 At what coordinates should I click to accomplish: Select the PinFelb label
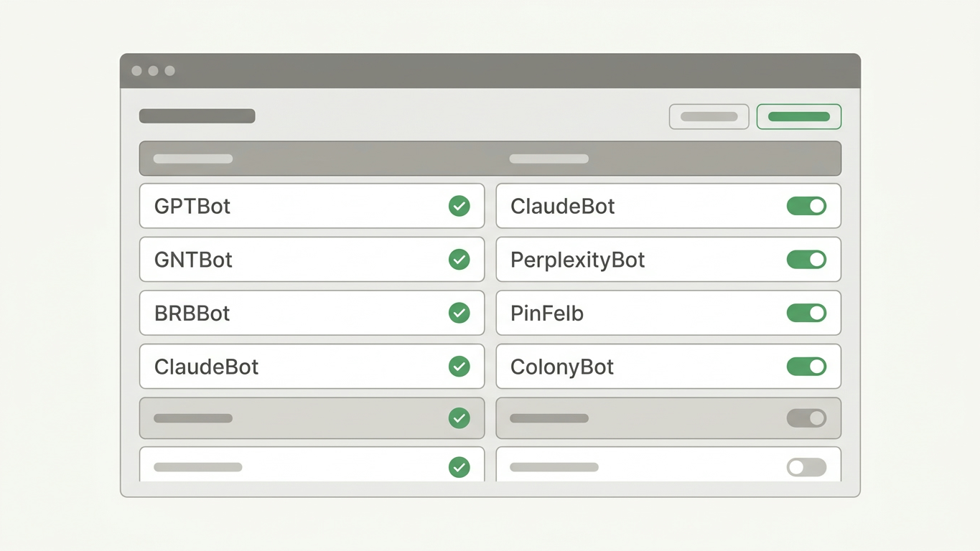click(547, 314)
